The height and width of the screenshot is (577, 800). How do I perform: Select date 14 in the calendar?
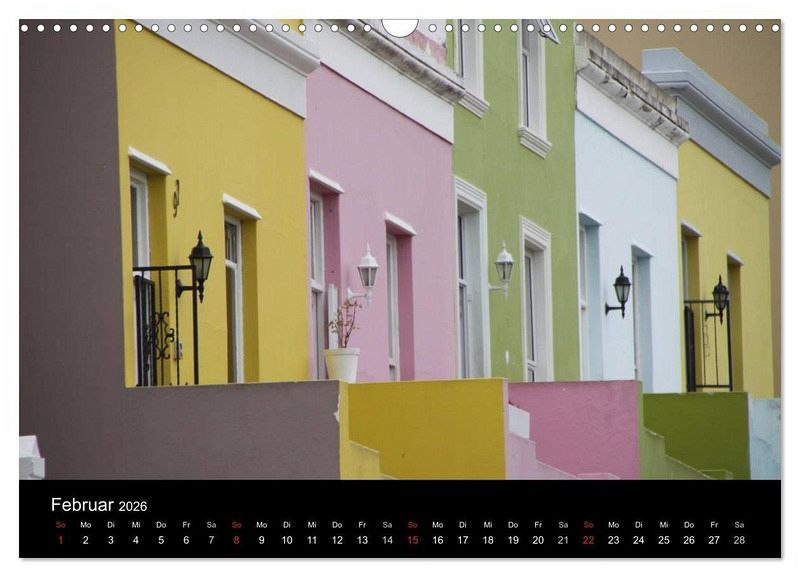pos(387,540)
